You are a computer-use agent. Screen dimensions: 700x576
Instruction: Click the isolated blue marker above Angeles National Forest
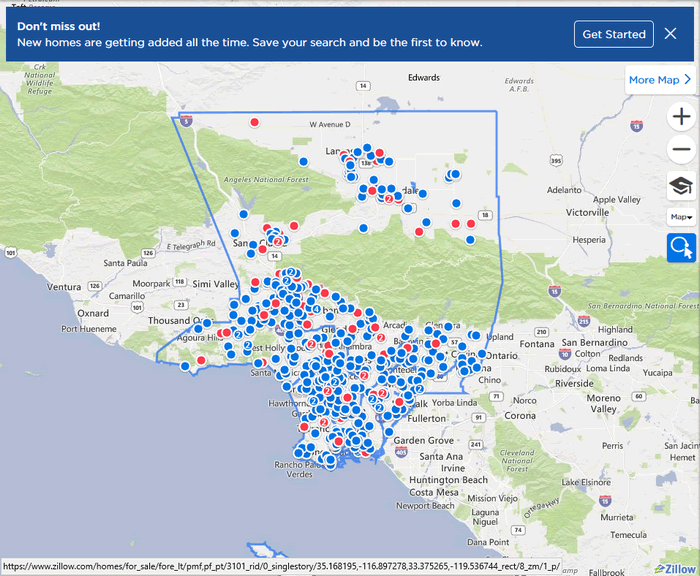click(303, 160)
